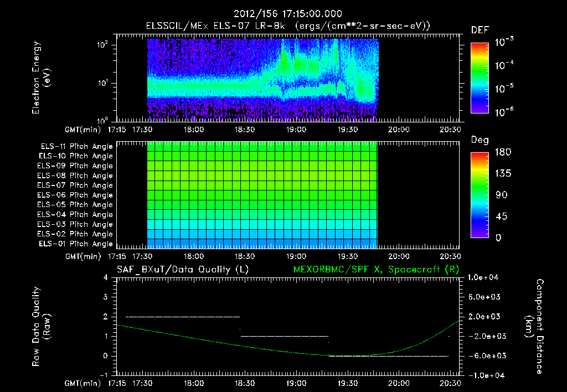Click the 45 degree scale value

point(501,216)
